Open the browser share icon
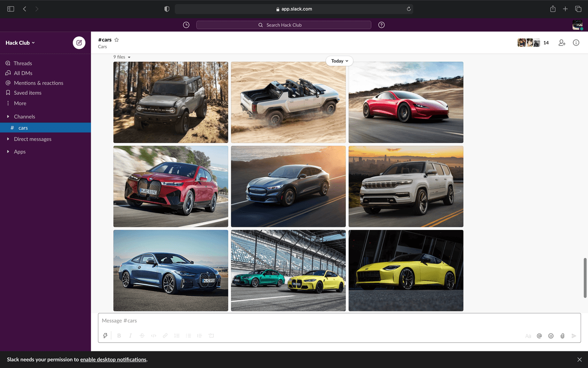The width and height of the screenshot is (588, 368). coord(553,9)
